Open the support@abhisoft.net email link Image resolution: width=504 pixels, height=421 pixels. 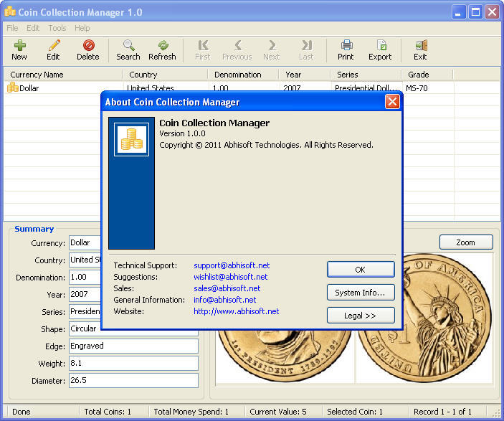click(232, 265)
